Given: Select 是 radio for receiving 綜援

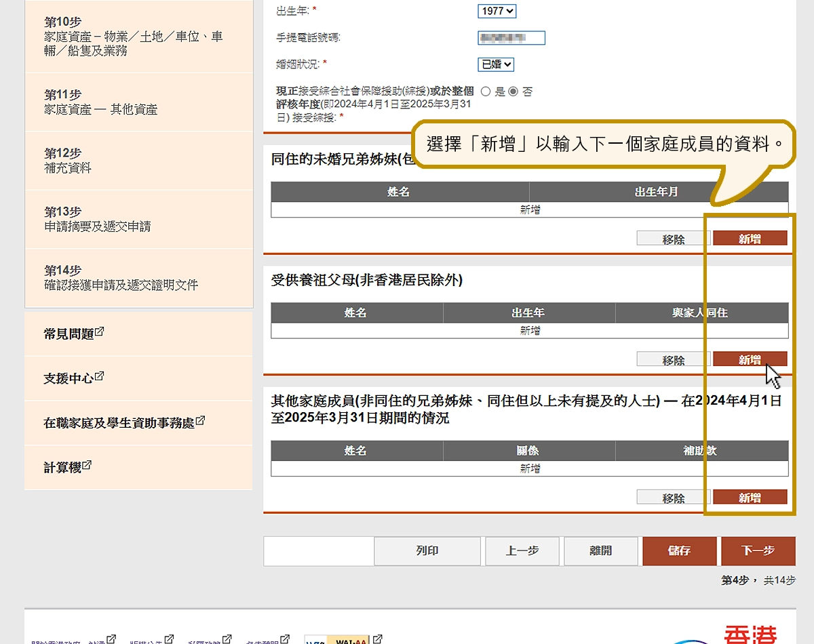Looking at the screenshot, I should [486, 92].
